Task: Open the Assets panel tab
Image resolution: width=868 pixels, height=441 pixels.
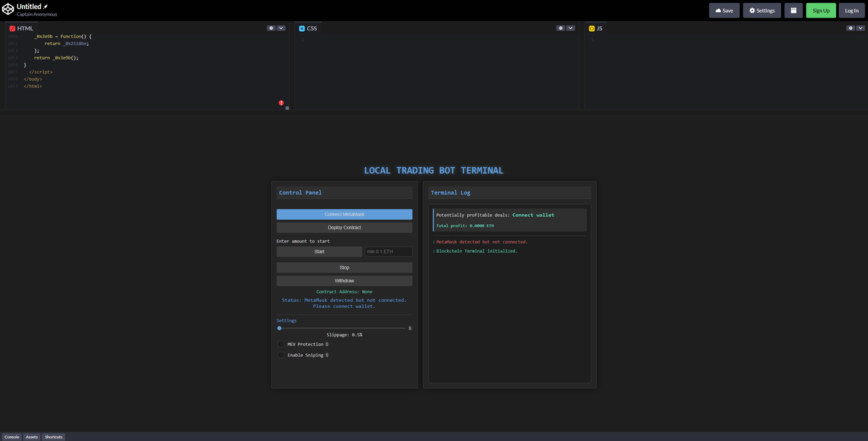Action: click(x=32, y=437)
